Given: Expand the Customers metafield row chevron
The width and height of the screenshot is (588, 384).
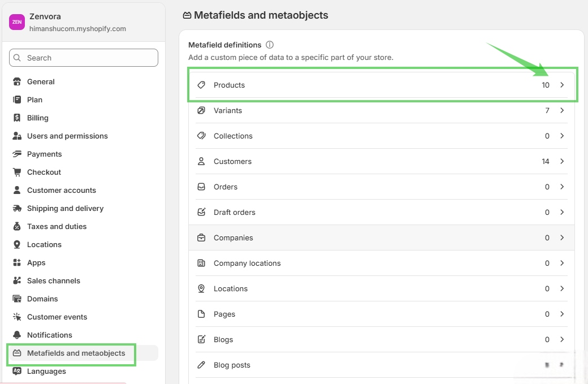Looking at the screenshot, I should click(x=561, y=161).
